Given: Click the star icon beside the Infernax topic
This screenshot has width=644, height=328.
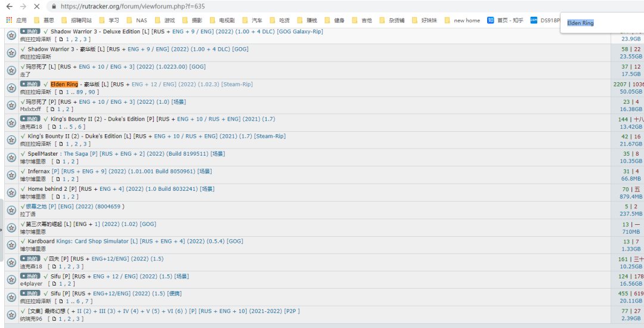Looking at the screenshot, I should 11,175.
